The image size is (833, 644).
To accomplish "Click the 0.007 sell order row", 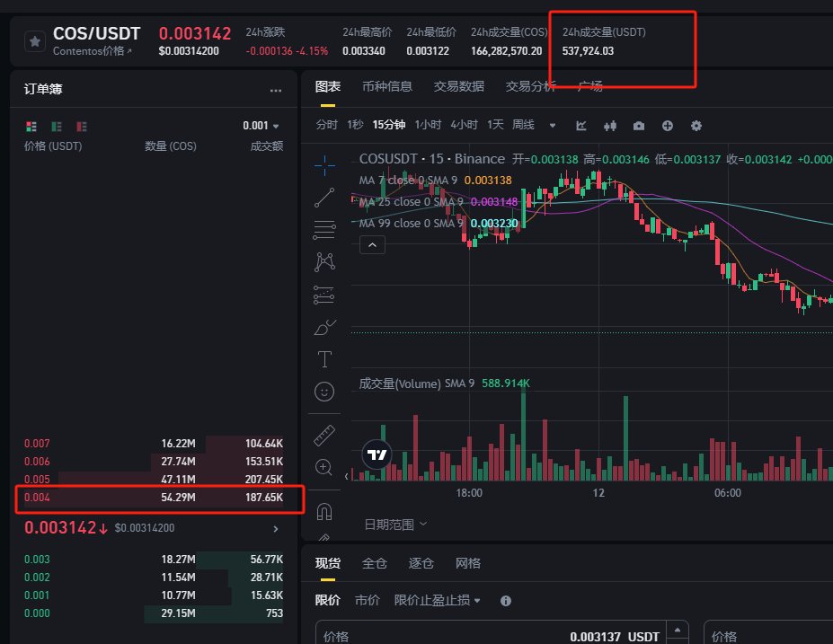I will click(154, 444).
